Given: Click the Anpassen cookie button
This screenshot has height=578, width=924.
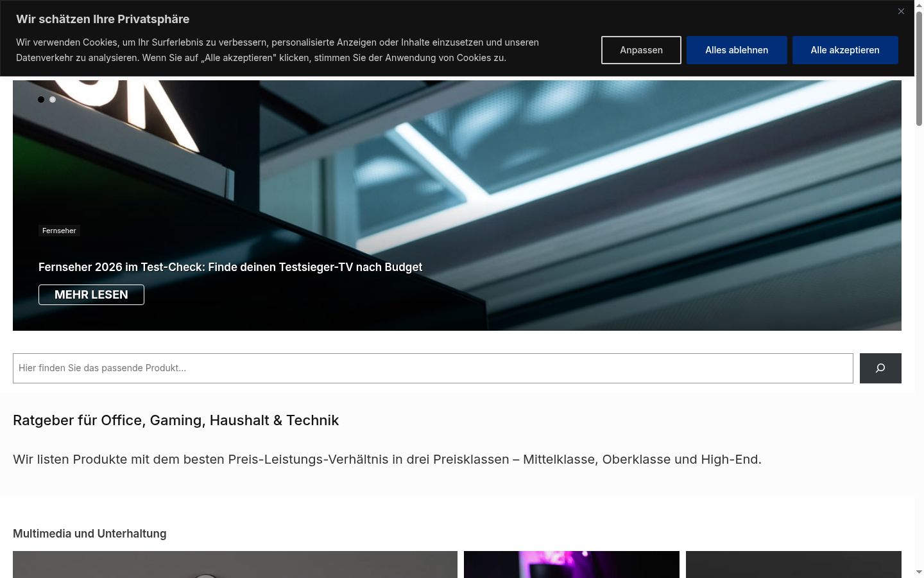Looking at the screenshot, I should (641, 50).
